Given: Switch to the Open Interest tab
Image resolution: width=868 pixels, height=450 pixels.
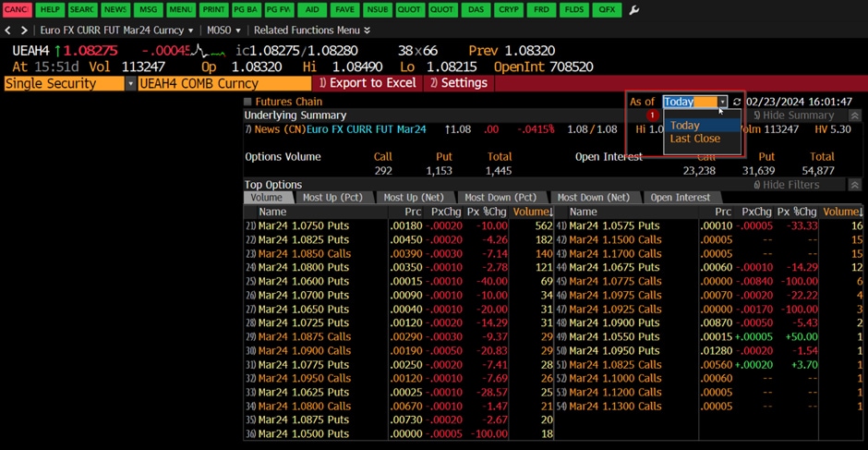Looking at the screenshot, I should click(x=680, y=198).
